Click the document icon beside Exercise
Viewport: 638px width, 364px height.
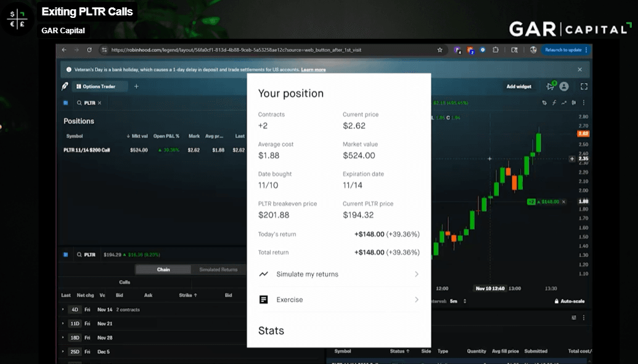264,300
